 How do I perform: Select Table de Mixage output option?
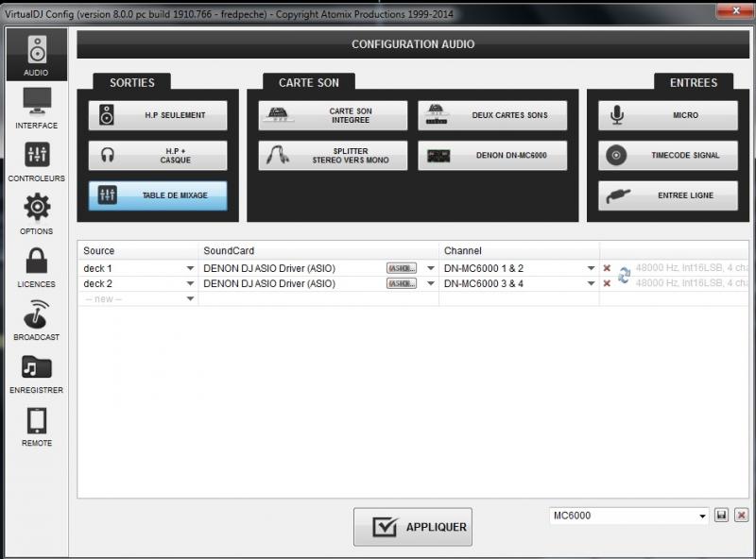coord(158,195)
